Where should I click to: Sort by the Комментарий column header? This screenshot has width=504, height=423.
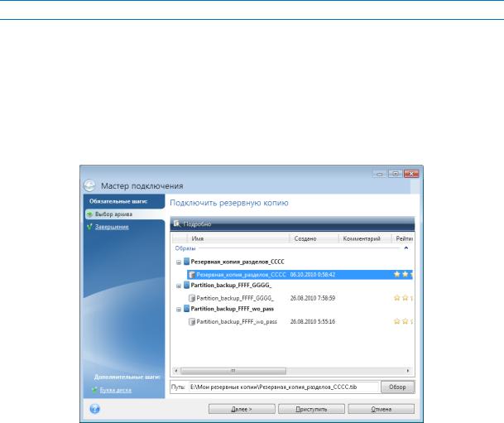365,238
